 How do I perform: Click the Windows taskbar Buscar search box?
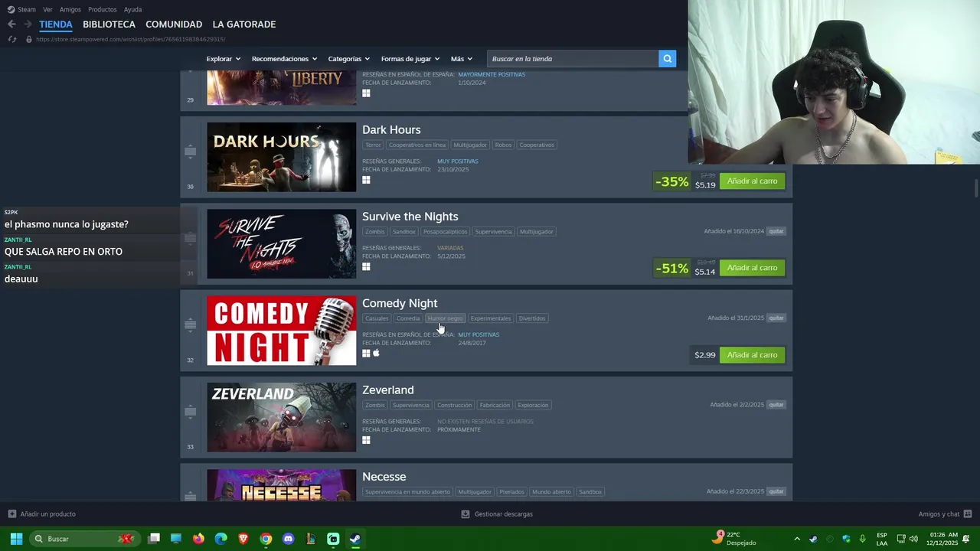83,539
